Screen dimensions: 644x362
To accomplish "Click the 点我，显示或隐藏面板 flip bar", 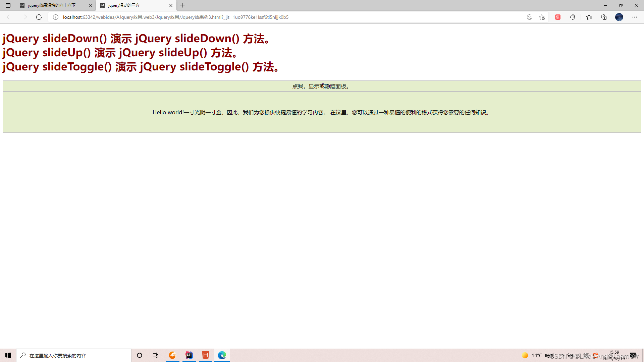I will click(x=322, y=86).
